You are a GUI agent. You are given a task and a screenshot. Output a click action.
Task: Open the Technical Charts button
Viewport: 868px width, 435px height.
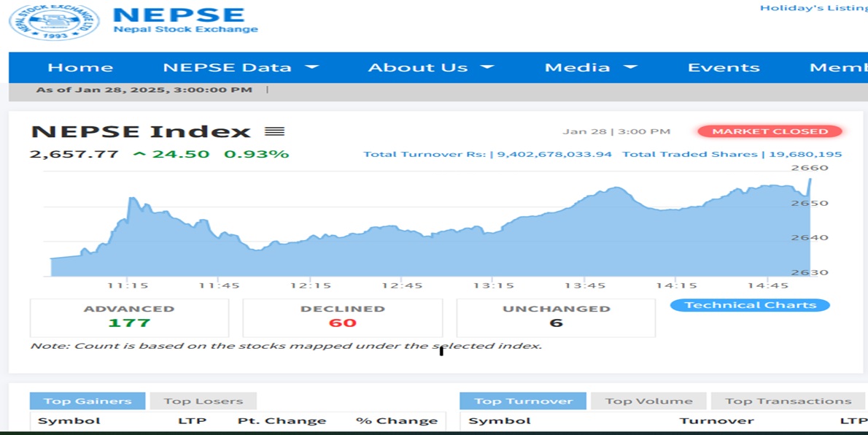750,305
